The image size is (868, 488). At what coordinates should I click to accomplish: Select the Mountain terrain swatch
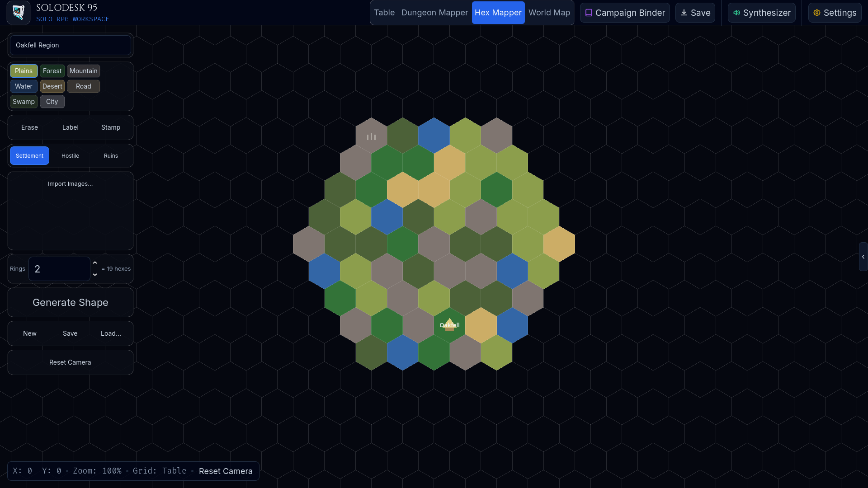[x=84, y=71]
